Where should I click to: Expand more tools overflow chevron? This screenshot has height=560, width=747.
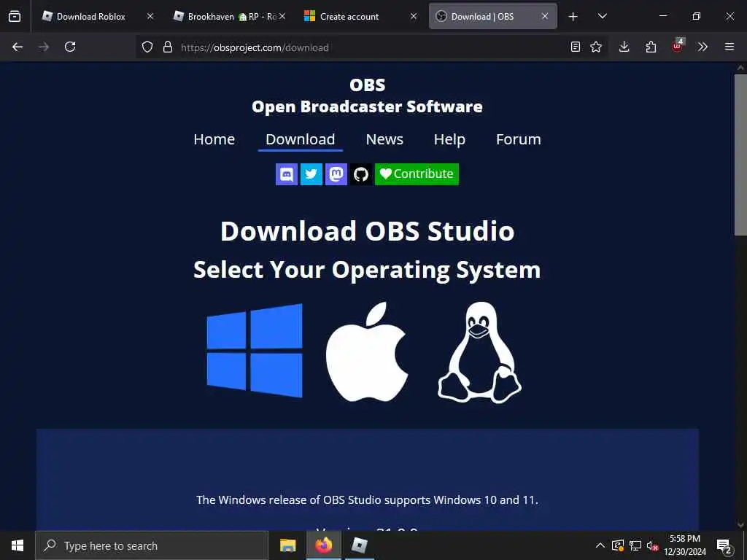(x=703, y=47)
